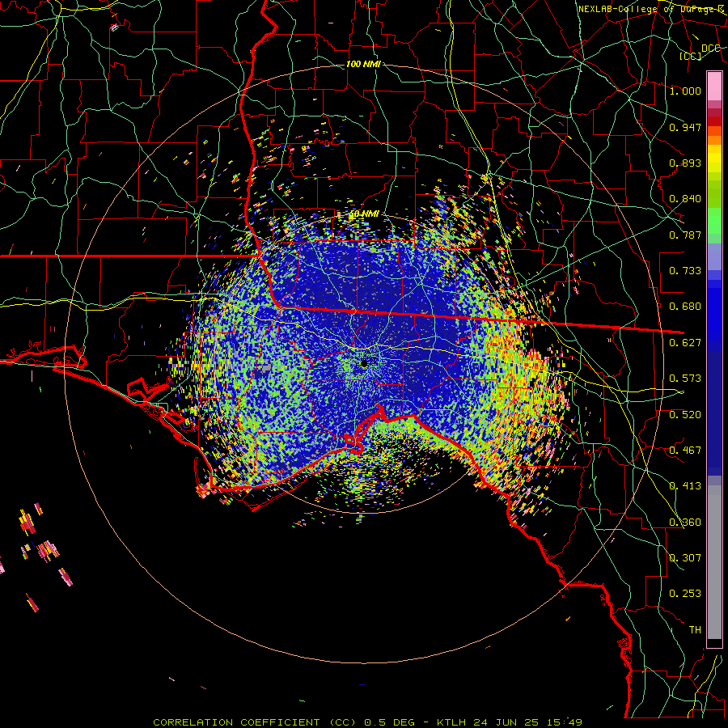Image resolution: width=728 pixels, height=728 pixels.
Task: Click the 0.893 color scale value
Action: point(685,163)
